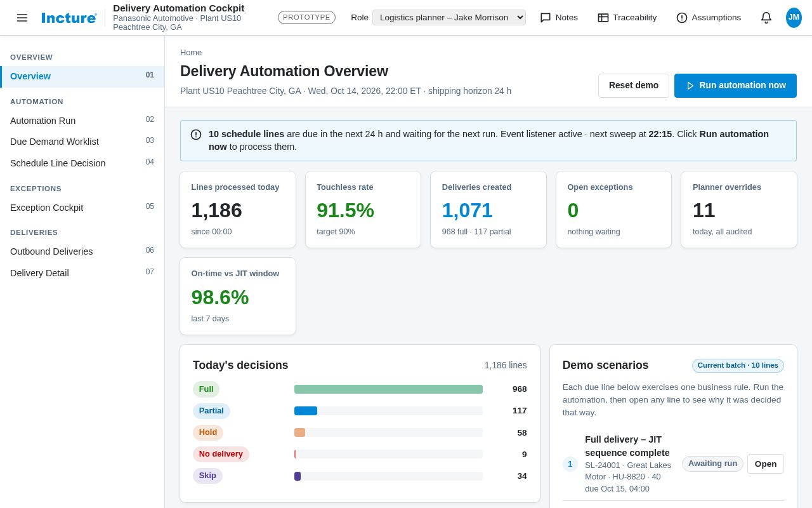The width and height of the screenshot is (812, 508).
Task: Click the Skip decisions bar
Action: 388,476
